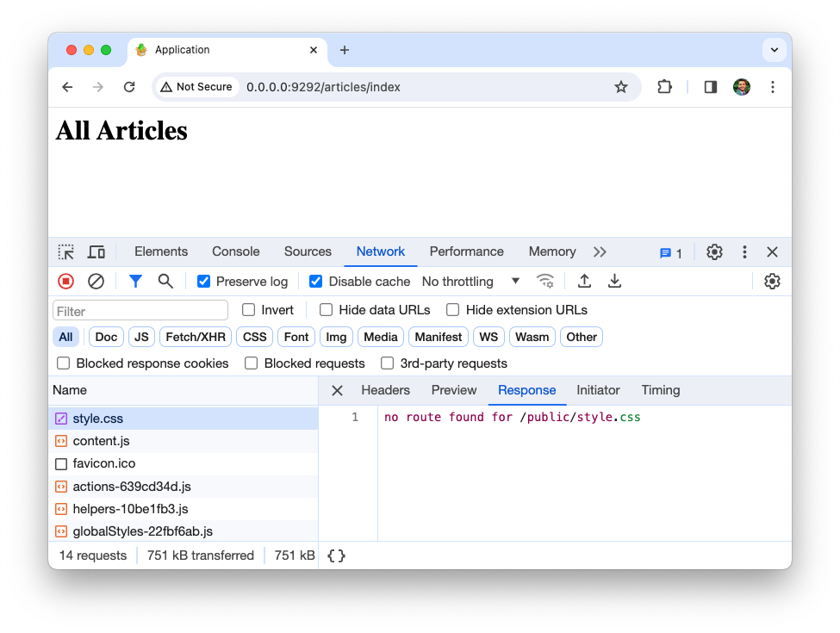
Task: Open the Chrome tab search dropdown
Action: click(774, 50)
